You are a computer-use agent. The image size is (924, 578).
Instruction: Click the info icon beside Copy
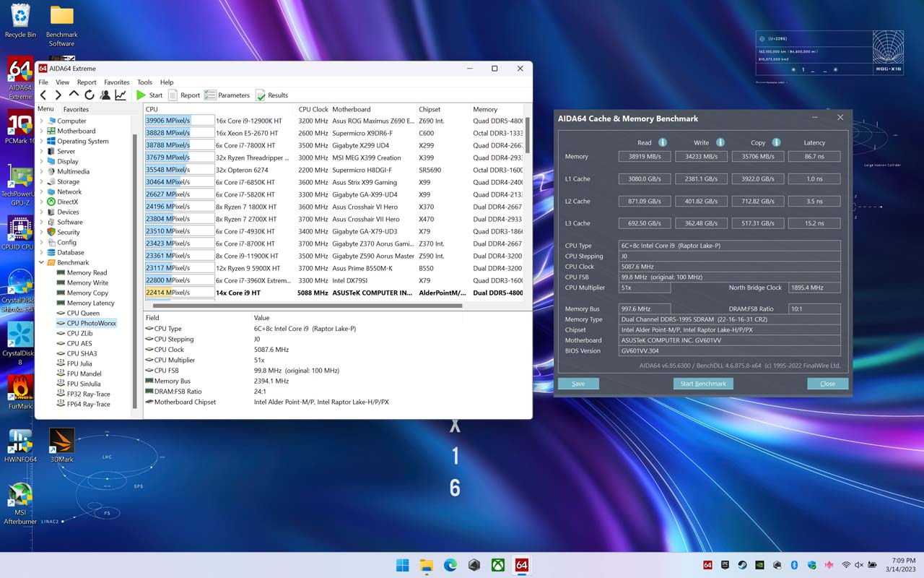click(776, 142)
